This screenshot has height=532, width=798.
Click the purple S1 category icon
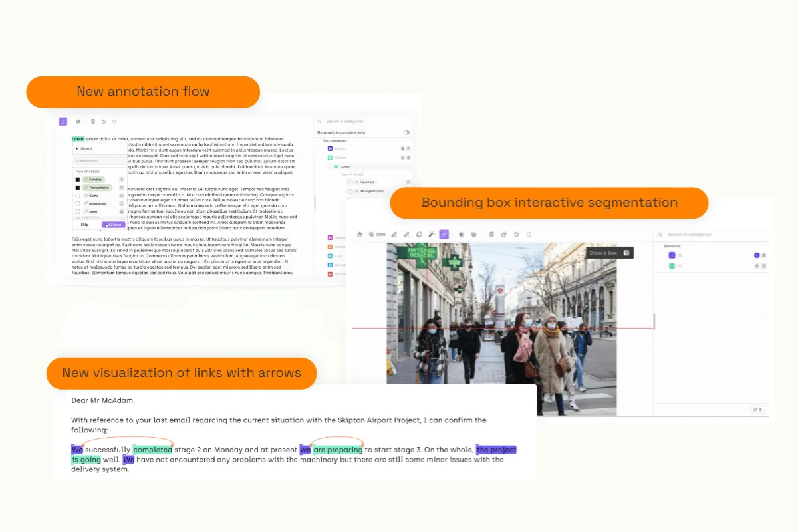point(672,255)
